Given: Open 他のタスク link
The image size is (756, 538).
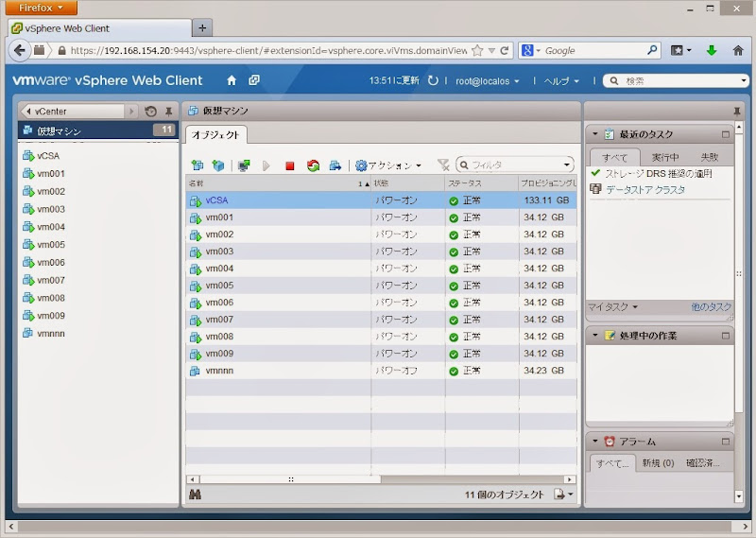Looking at the screenshot, I should point(712,307).
